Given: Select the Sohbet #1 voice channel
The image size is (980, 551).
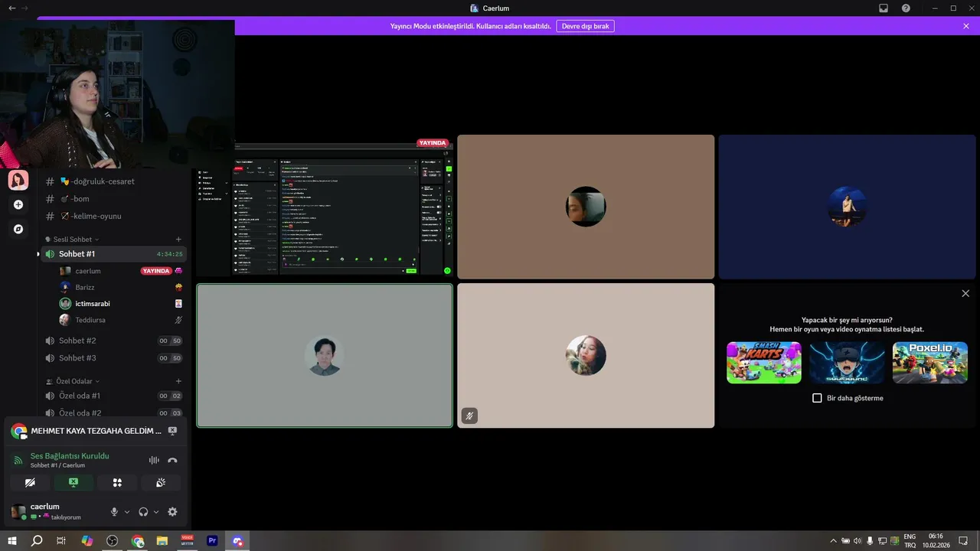Looking at the screenshot, I should pos(113,254).
